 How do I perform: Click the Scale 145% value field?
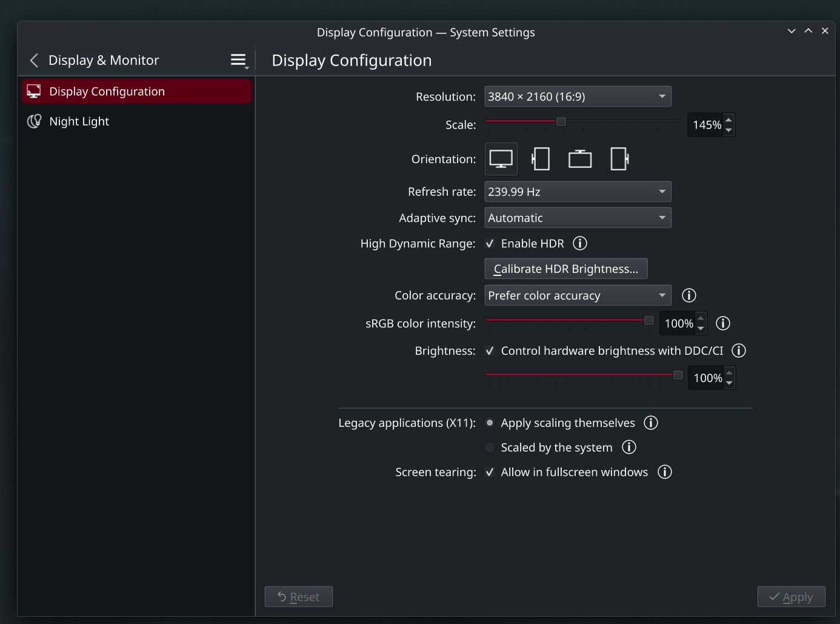pos(706,125)
